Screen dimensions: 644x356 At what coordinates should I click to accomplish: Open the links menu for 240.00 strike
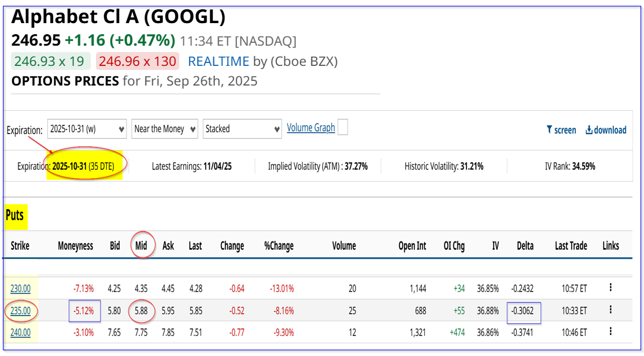(x=610, y=331)
